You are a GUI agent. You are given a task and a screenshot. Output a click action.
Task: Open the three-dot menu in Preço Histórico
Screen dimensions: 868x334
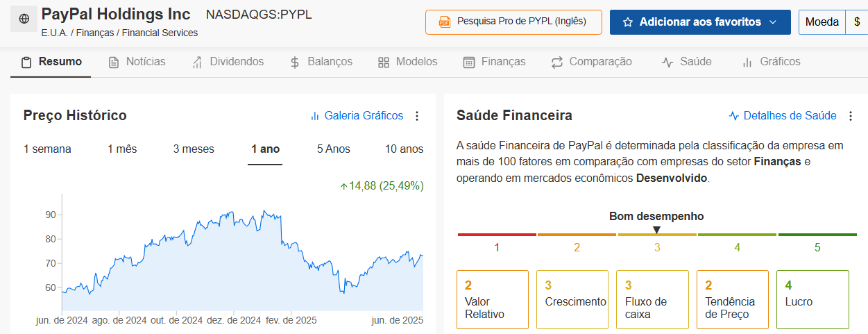pos(417,116)
